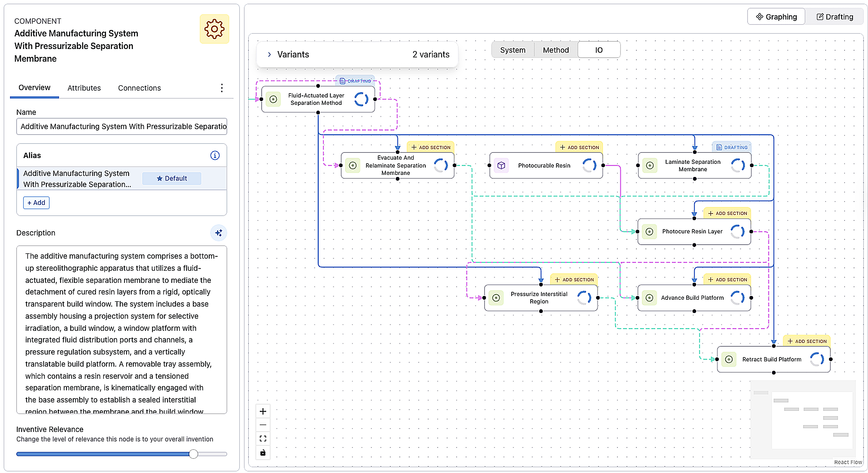Click the Retract Build Platform node icon
The height and width of the screenshot is (473, 868).
(x=729, y=359)
